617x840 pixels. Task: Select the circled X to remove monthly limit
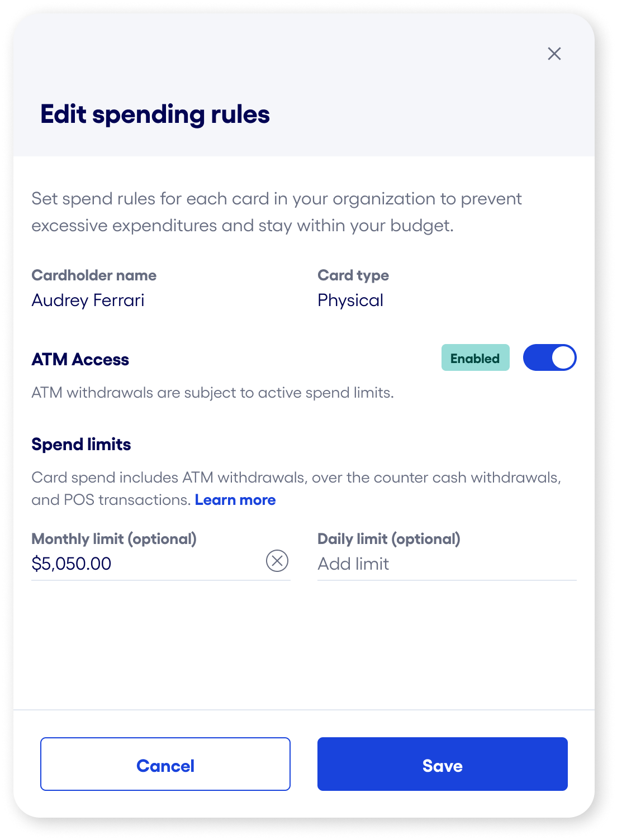[277, 561]
